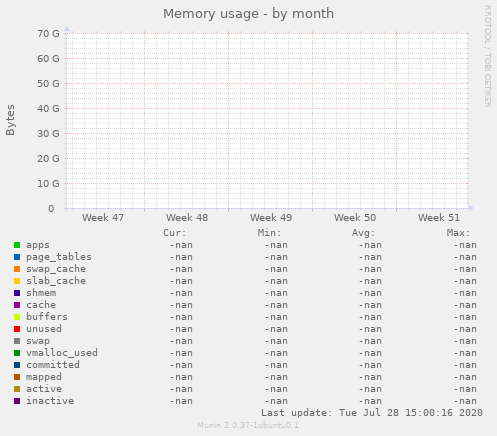Click the 'Week 47' axis label
The height and width of the screenshot is (436, 497).
[103, 218]
